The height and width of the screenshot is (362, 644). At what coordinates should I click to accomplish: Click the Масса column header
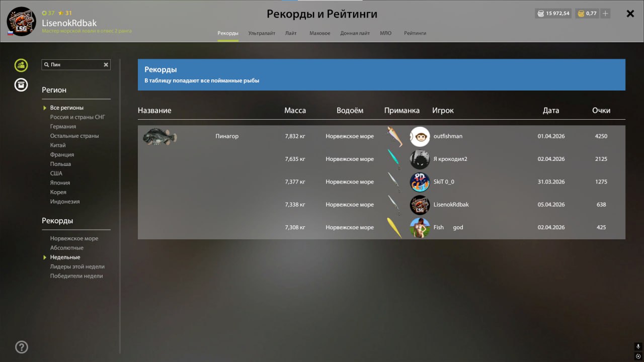[x=295, y=111]
